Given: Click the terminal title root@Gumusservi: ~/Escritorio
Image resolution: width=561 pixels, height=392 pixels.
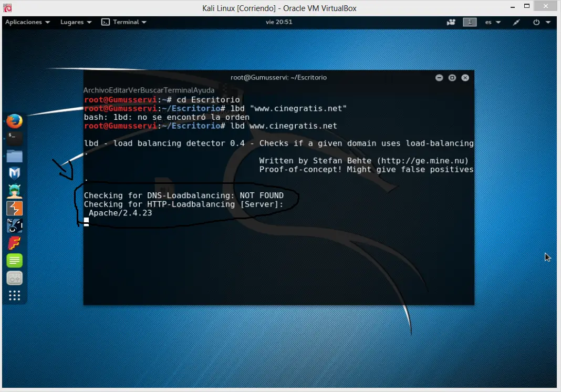Looking at the screenshot, I should (x=278, y=77).
